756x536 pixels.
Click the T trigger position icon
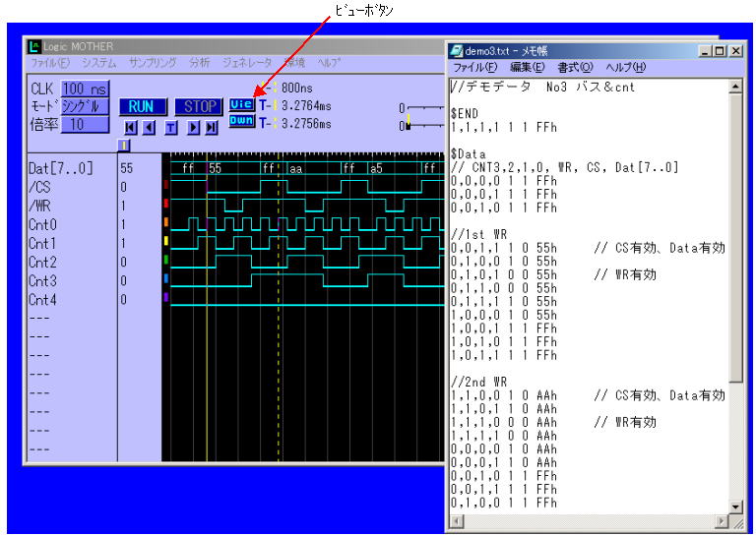pos(170,128)
